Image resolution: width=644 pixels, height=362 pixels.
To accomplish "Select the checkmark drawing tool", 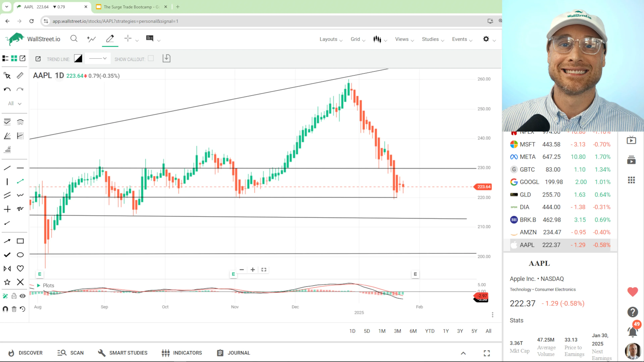I will pyautogui.click(x=7, y=255).
